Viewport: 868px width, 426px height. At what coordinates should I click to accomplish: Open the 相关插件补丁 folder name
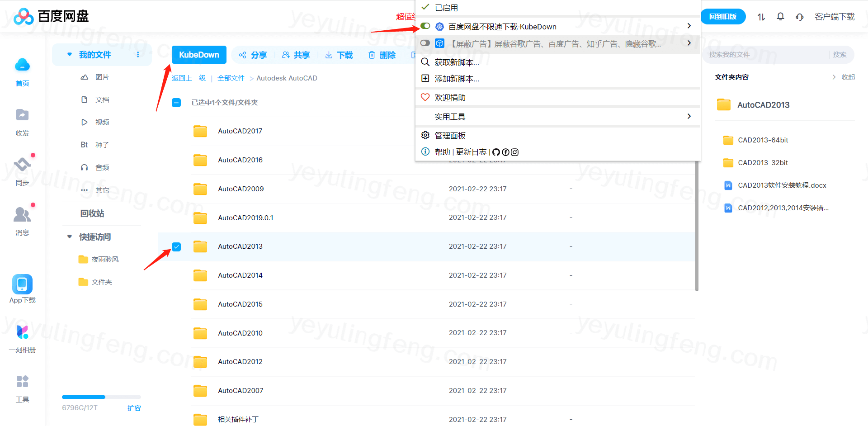(238, 420)
